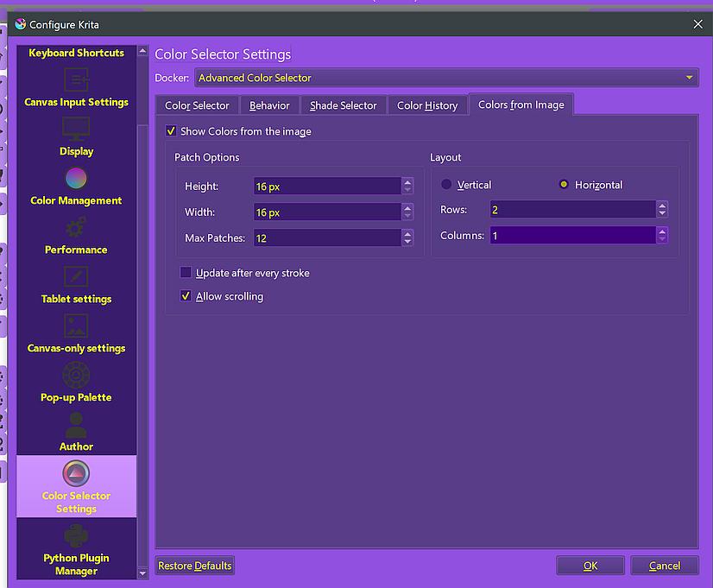Click the Max Patches value field

(327, 237)
